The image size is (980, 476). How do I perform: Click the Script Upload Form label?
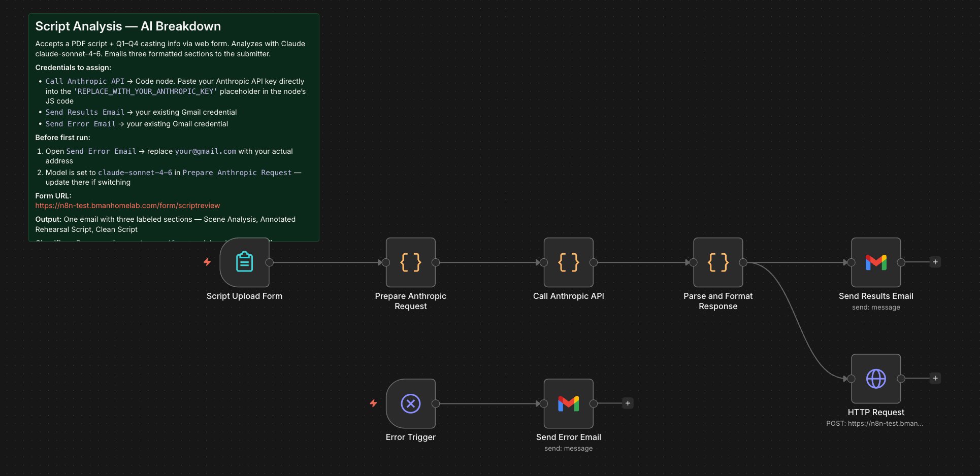point(244,296)
